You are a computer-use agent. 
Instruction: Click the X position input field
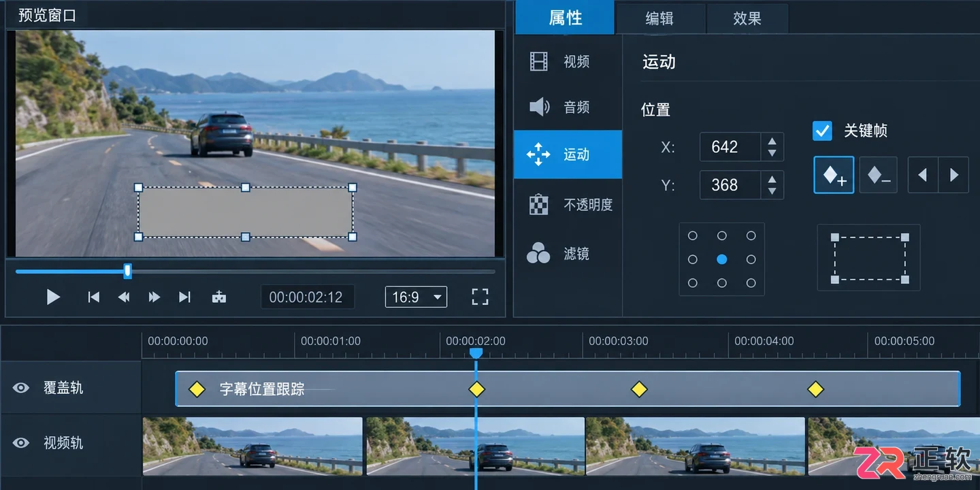730,147
